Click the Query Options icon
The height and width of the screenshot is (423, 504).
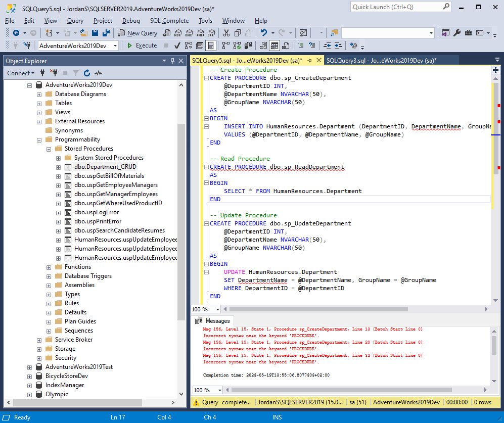click(x=200, y=45)
